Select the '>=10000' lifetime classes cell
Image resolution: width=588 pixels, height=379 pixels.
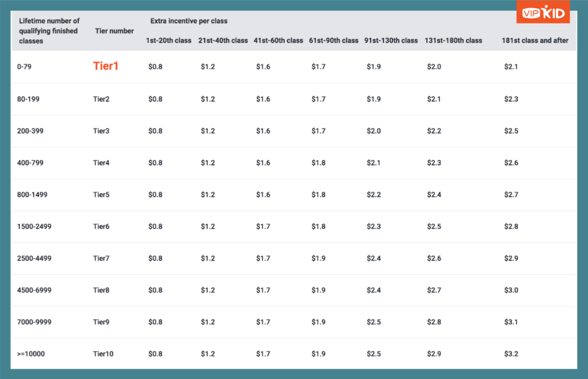pyautogui.click(x=31, y=354)
